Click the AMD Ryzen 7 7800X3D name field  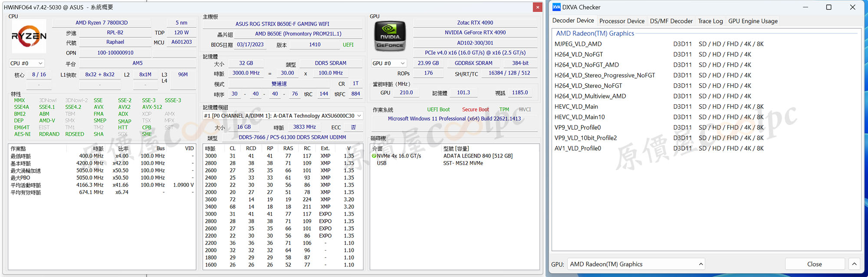[x=102, y=23]
